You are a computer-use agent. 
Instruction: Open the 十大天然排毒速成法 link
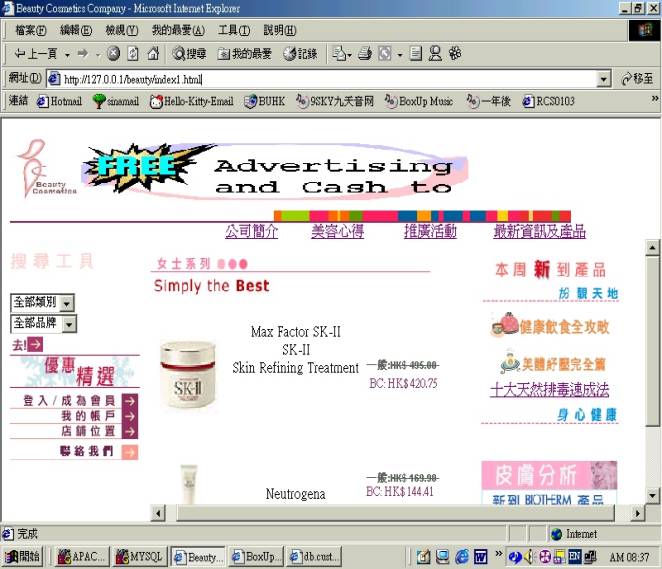[549, 390]
